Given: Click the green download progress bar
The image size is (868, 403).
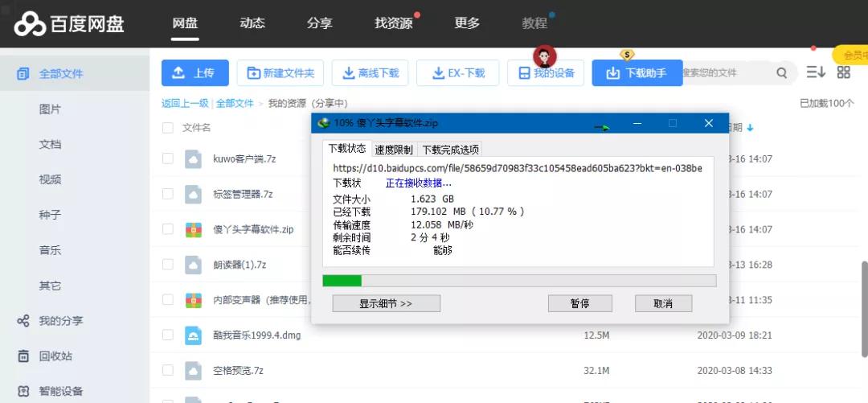Looking at the screenshot, I should pyautogui.click(x=342, y=281).
